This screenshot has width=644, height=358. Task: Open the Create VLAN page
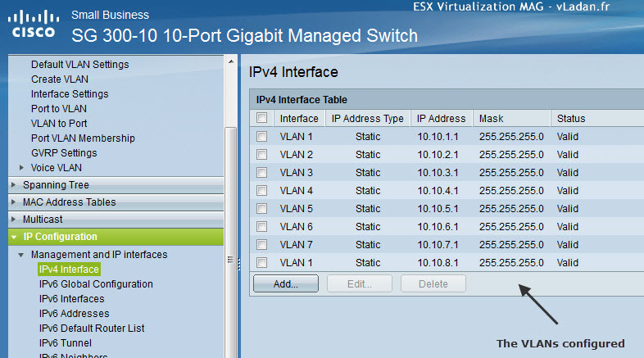coord(60,79)
